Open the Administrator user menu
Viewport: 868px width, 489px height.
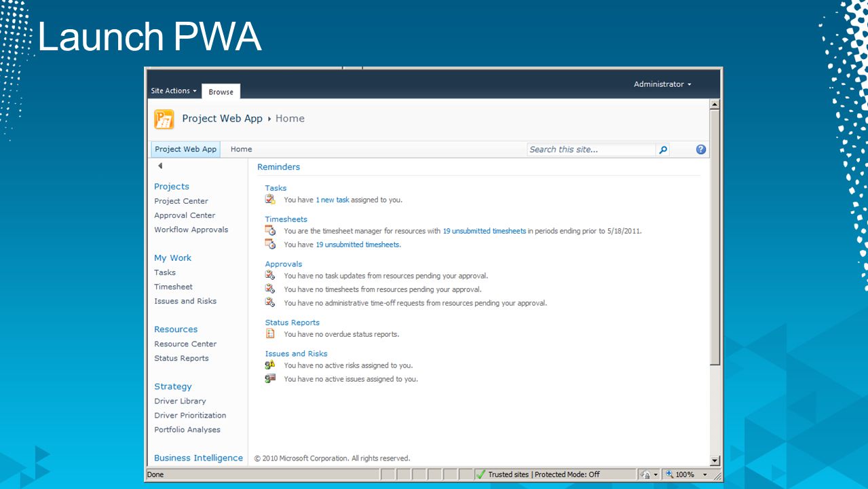(662, 84)
